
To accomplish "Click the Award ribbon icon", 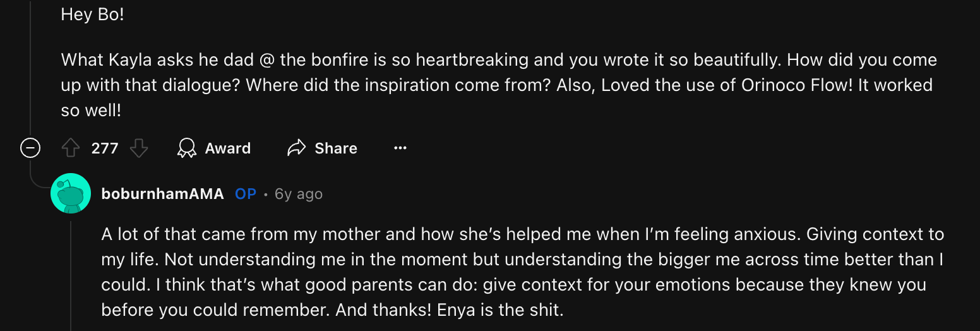I will point(187,148).
